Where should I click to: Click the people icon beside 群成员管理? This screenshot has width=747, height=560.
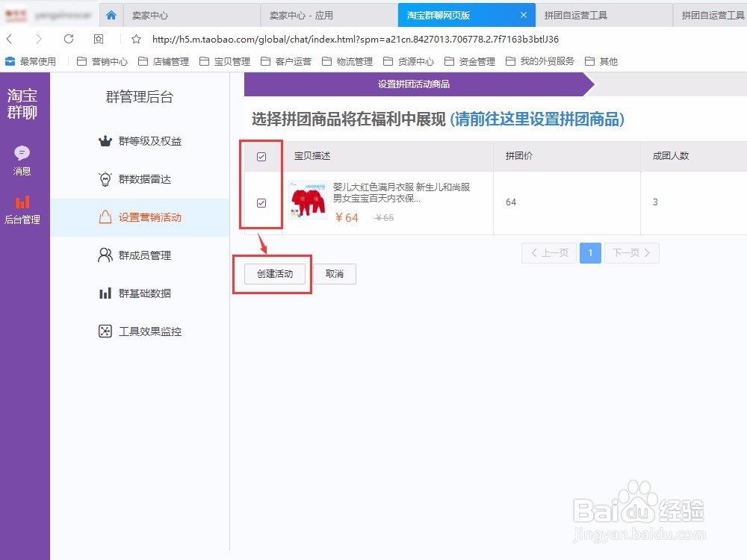[106, 255]
